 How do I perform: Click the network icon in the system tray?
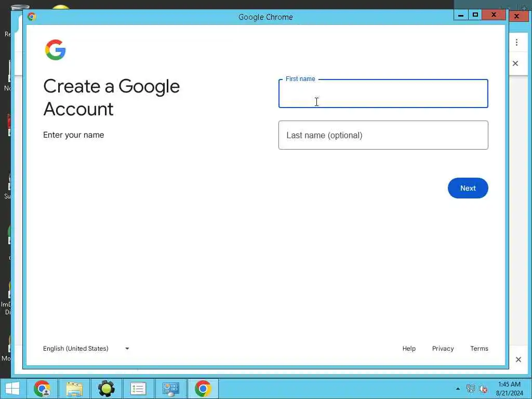pos(471,389)
